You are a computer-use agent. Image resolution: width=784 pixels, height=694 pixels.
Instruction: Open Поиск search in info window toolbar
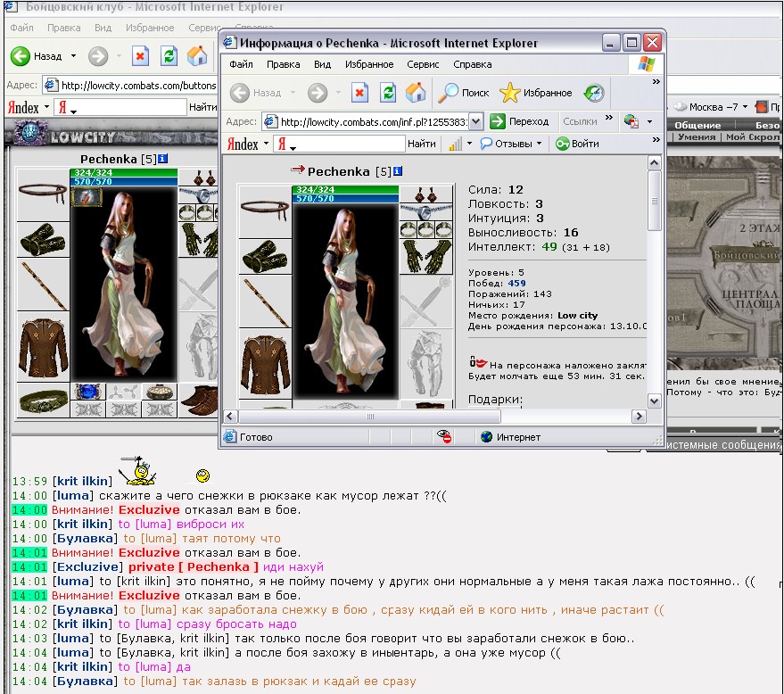point(463,93)
